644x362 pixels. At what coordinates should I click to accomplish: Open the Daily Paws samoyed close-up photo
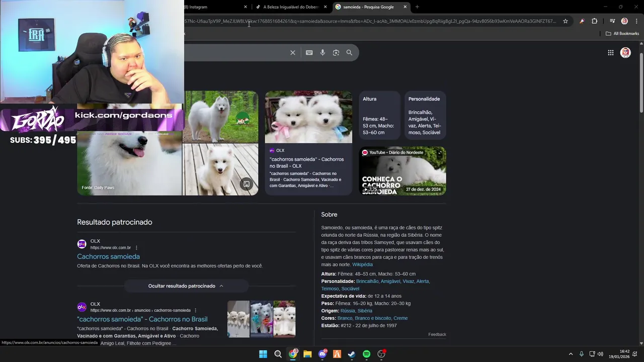pos(129,163)
